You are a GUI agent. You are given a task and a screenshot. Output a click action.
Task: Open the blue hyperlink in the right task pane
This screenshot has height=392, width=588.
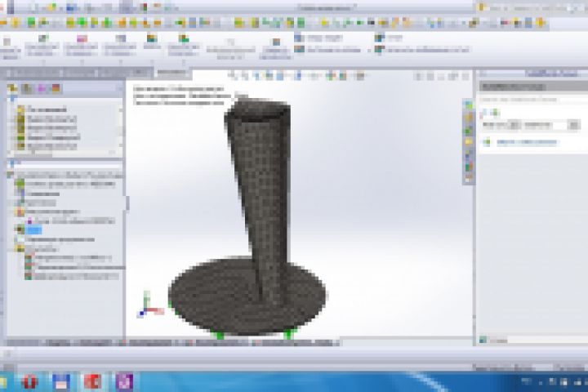point(527,142)
